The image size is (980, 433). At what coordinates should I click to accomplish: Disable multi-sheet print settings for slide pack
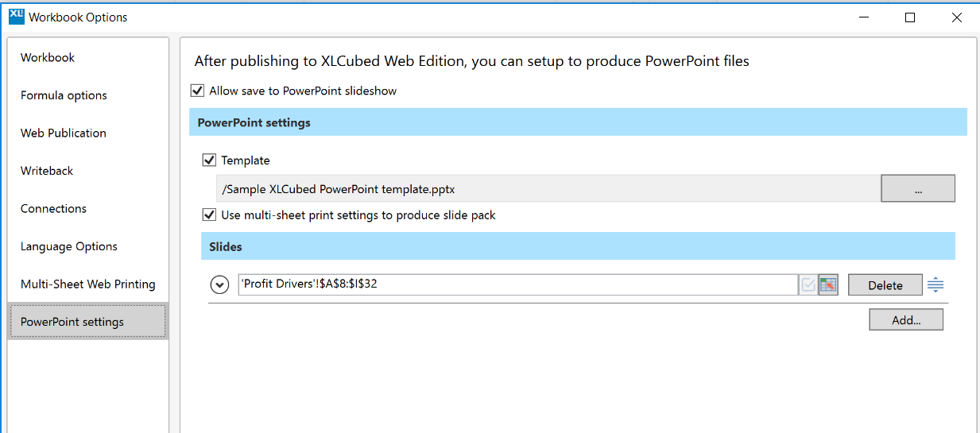coord(210,215)
